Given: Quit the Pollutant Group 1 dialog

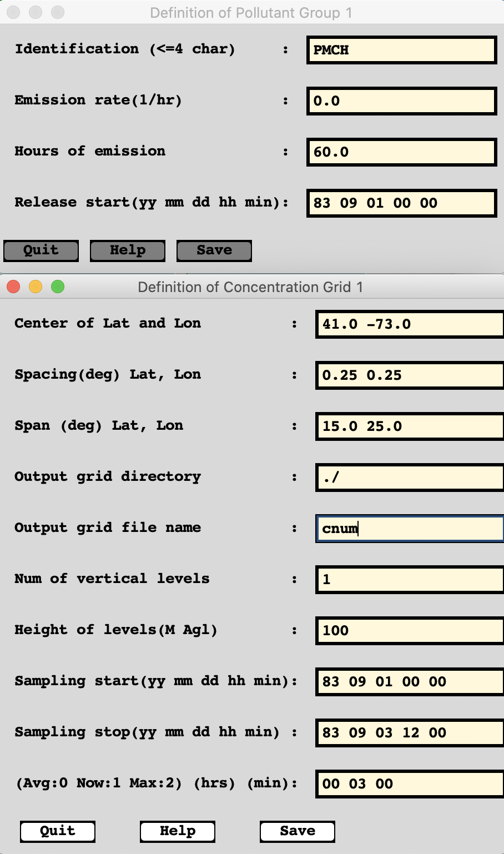Looking at the screenshot, I should (41, 250).
